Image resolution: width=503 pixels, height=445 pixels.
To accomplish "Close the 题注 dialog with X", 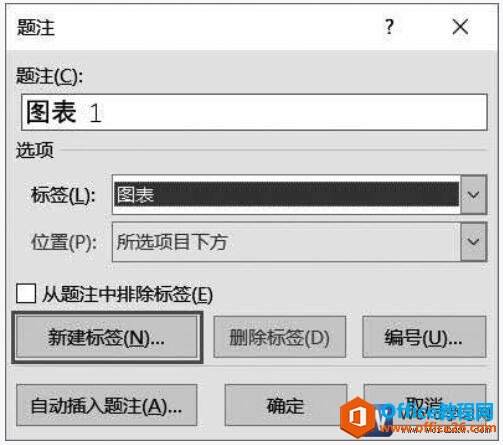I will coord(460,27).
